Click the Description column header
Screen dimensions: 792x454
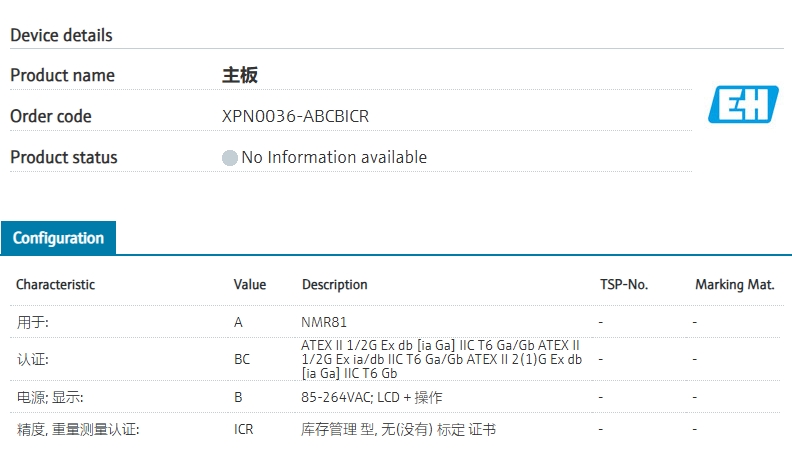pyautogui.click(x=334, y=285)
